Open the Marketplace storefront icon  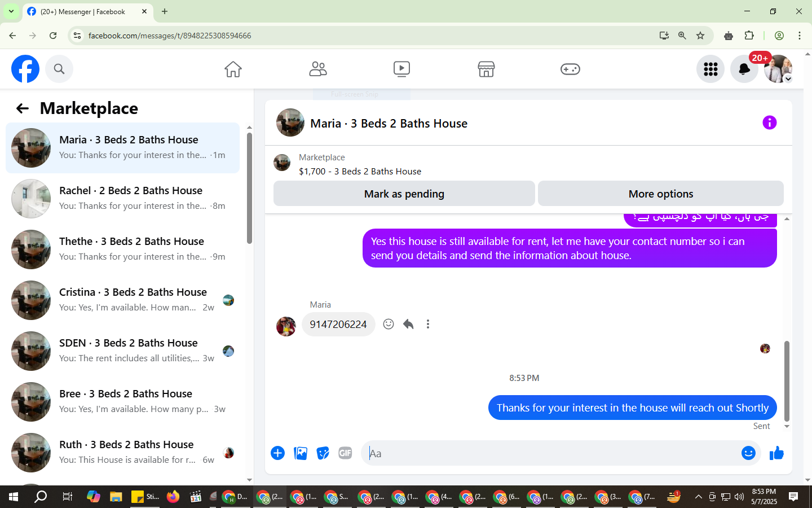click(486, 69)
